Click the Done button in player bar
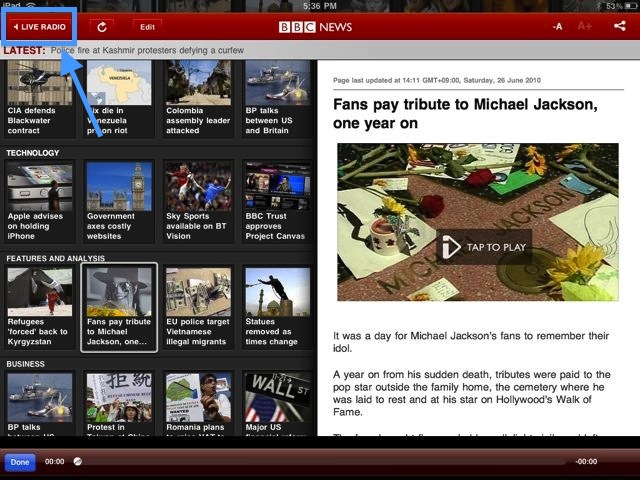The height and width of the screenshot is (480, 640). click(x=20, y=462)
